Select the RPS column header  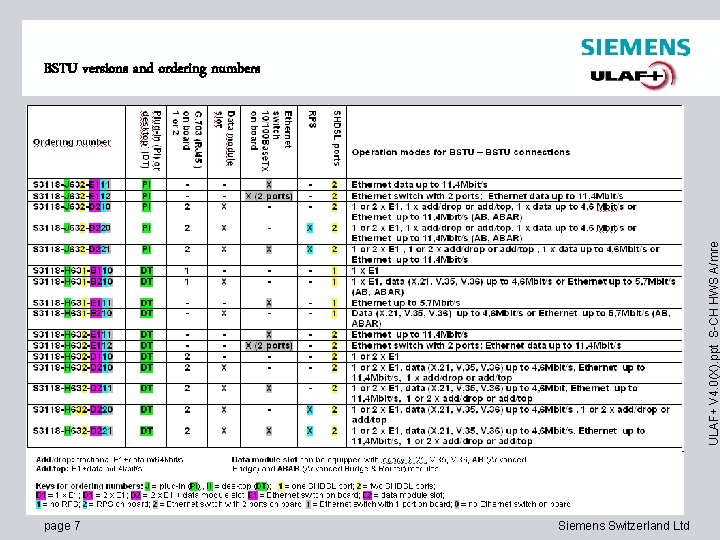pos(312,119)
